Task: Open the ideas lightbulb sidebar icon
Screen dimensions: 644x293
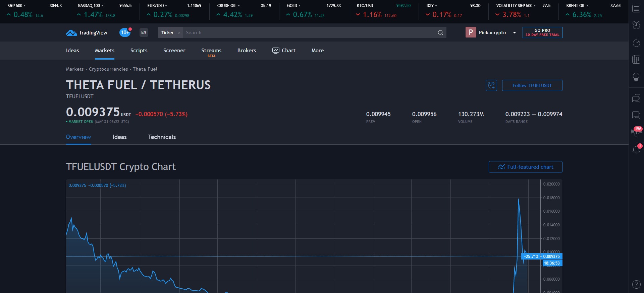Action: 636,77
